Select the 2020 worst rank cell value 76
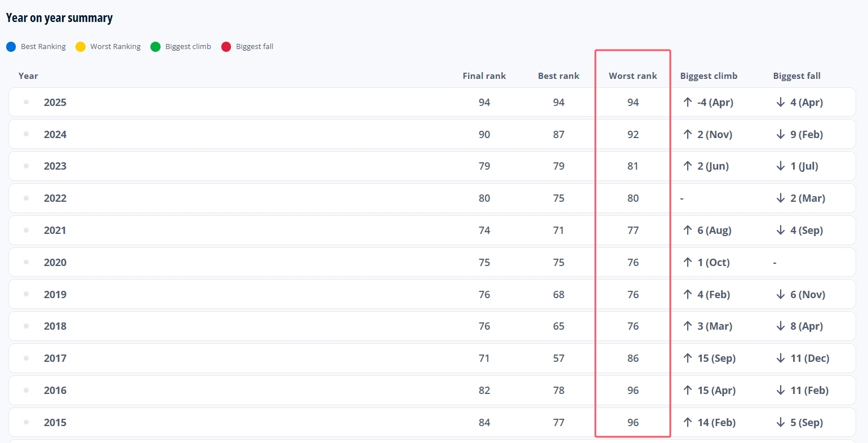Screen dimensions: 868x443 pyautogui.click(x=633, y=263)
